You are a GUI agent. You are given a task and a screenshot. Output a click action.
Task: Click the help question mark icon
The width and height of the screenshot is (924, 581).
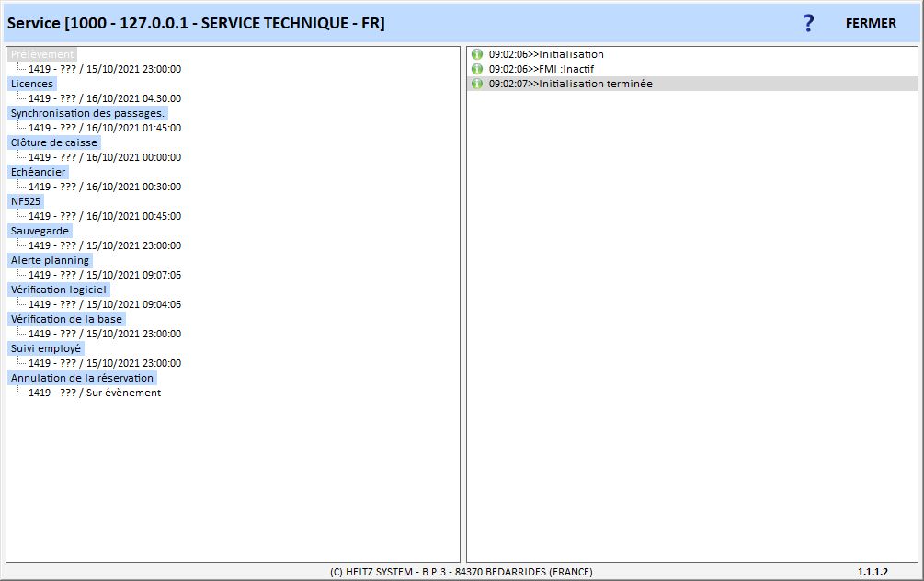click(x=808, y=24)
